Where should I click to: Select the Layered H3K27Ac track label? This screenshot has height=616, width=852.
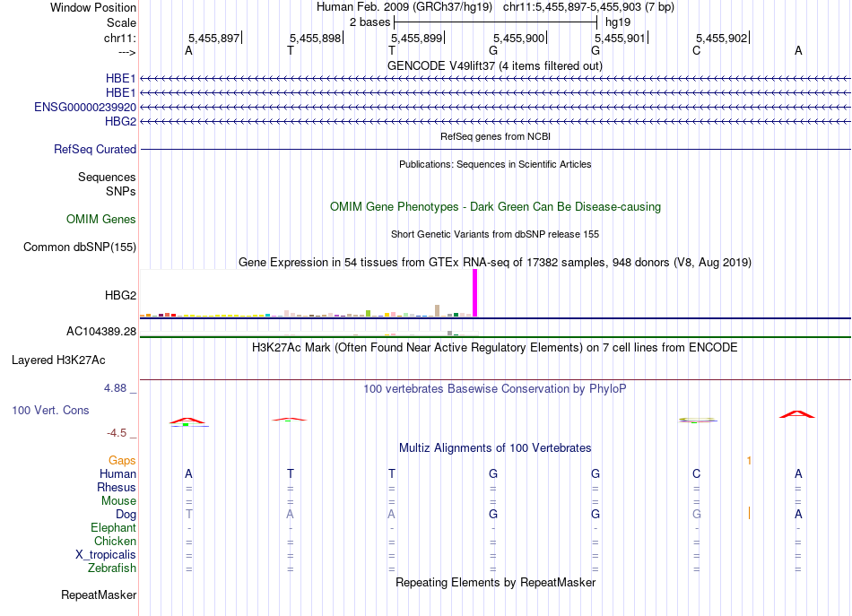[58, 360]
